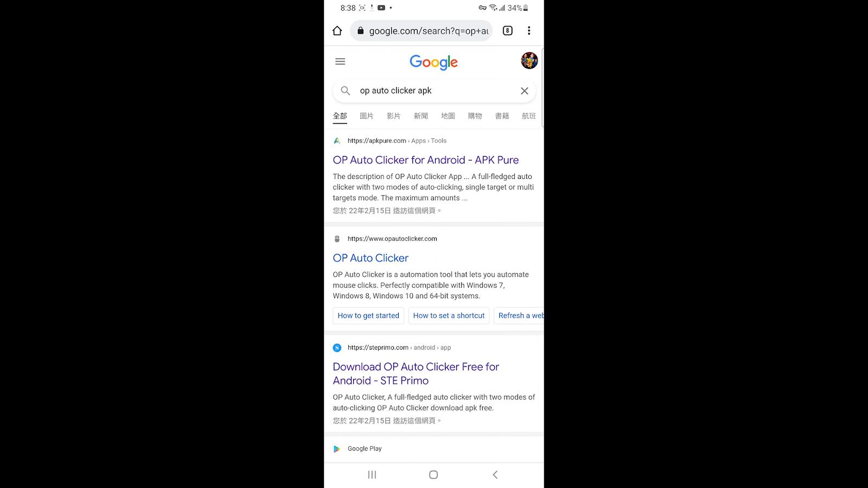
Task: Tap the search magnifier icon
Action: coord(346,91)
